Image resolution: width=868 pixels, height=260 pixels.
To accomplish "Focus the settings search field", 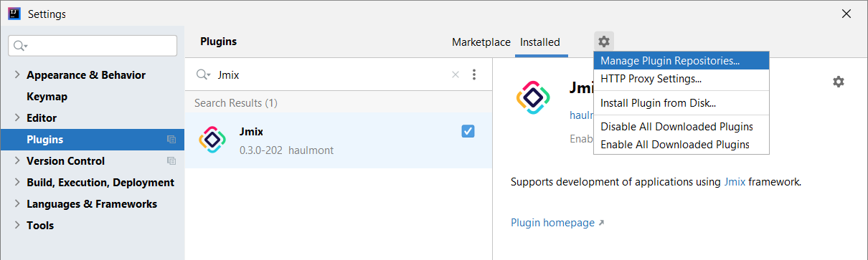I will [93, 46].
